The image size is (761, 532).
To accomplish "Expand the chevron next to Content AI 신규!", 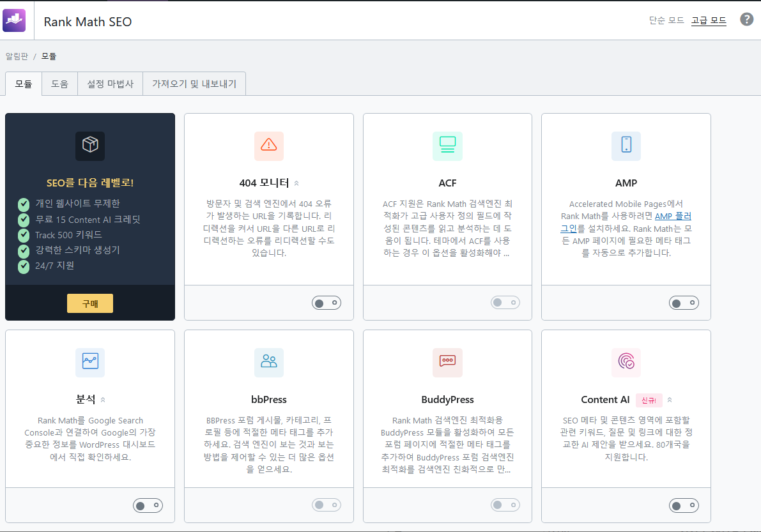I will point(670,400).
